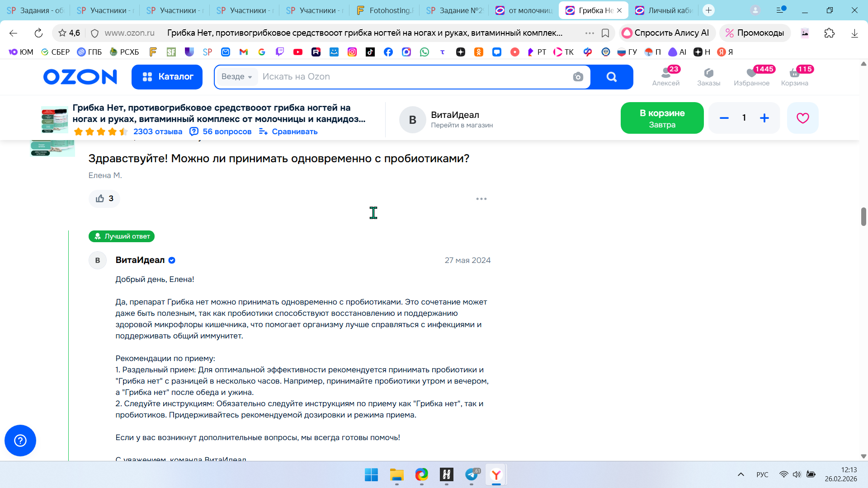
Task: Open the 2303 отзыва reviews link
Action: (x=157, y=131)
